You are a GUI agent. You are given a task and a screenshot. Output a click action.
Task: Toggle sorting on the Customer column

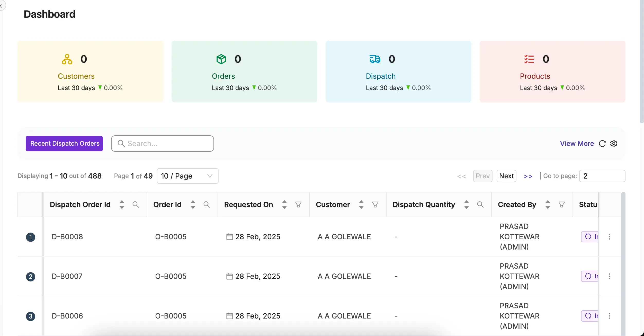coord(361,204)
